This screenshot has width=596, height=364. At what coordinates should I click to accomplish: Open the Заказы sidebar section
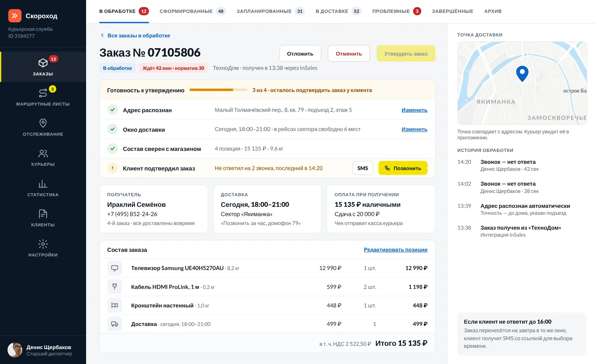click(43, 67)
